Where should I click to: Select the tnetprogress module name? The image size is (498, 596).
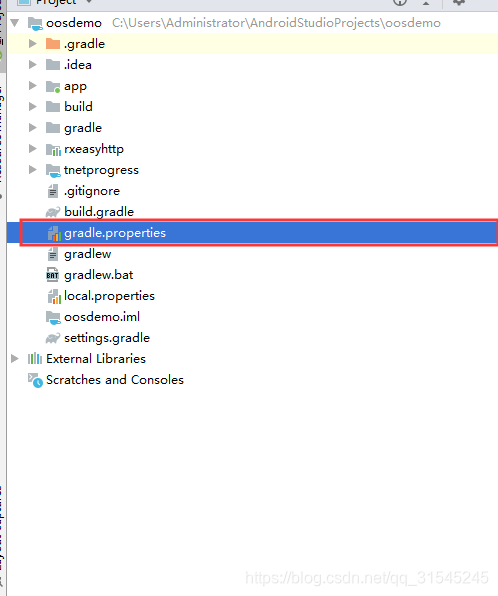pos(101,170)
